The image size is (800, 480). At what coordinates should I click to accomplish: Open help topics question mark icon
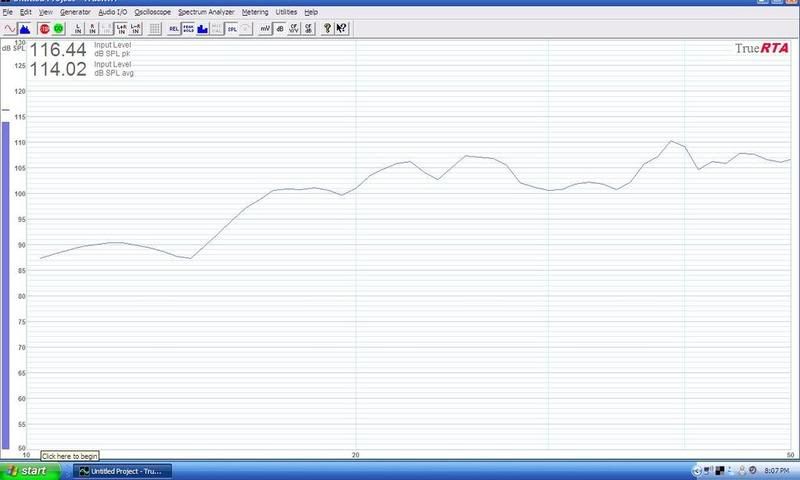click(x=327, y=29)
